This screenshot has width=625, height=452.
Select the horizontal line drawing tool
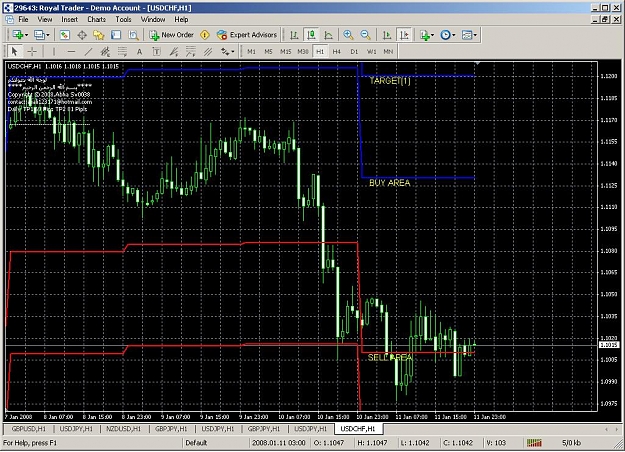(71, 51)
